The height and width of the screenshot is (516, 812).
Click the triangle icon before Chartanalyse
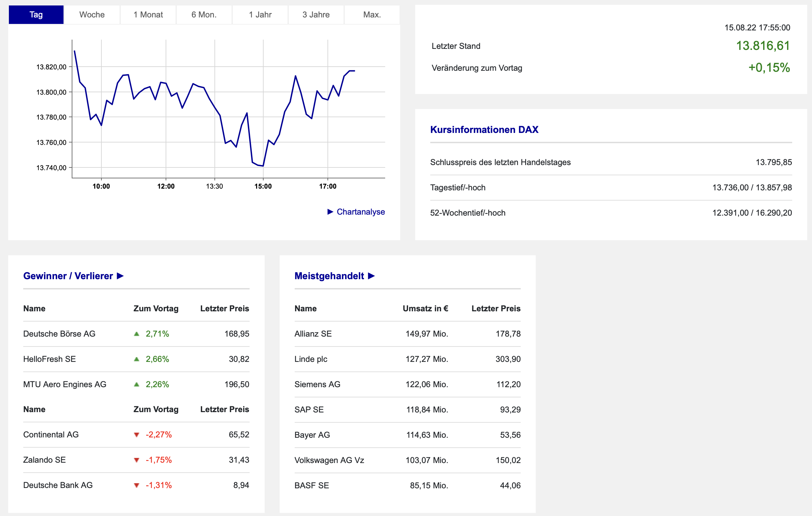pyautogui.click(x=330, y=212)
